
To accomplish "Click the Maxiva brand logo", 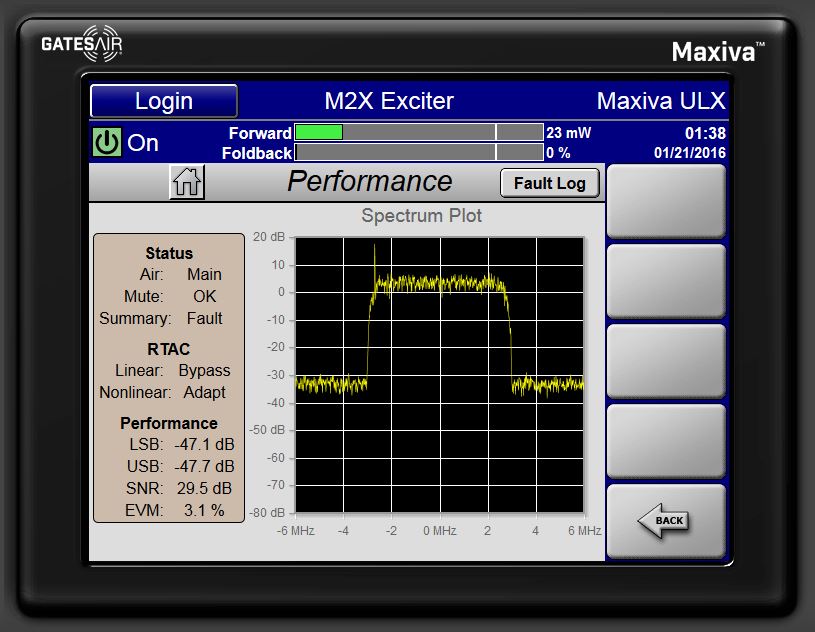I will click(718, 51).
